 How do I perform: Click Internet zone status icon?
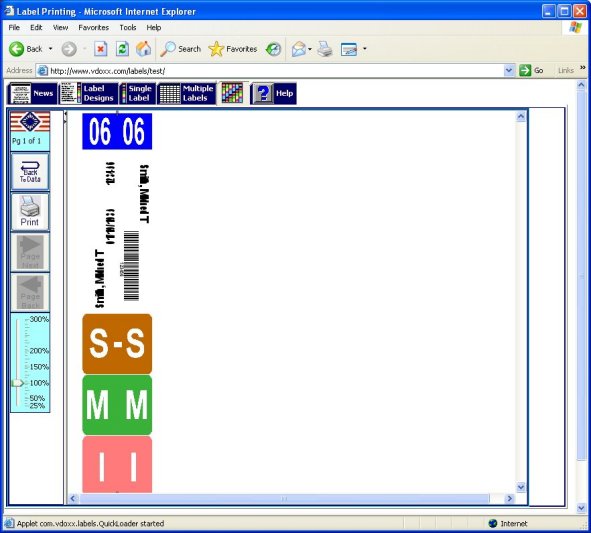493,524
